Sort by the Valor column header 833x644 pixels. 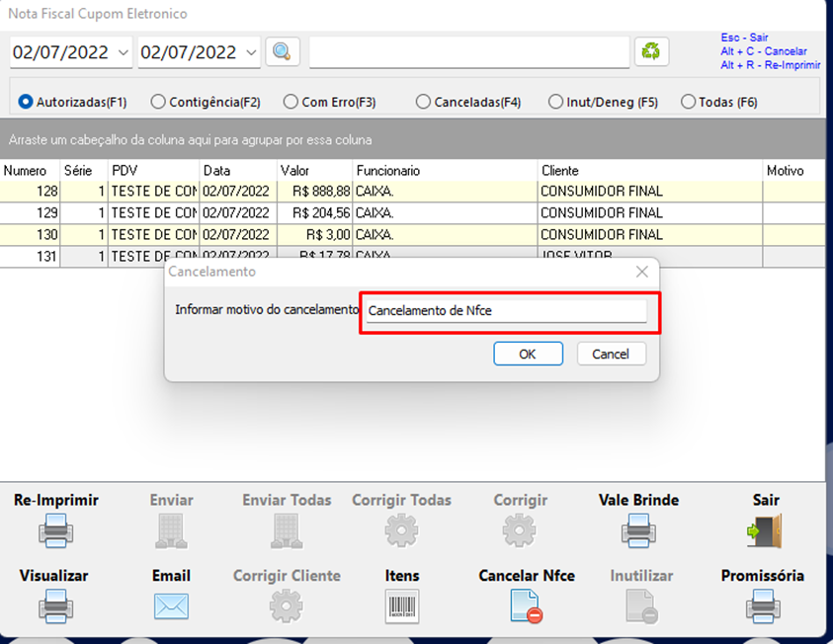tap(314, 171)
